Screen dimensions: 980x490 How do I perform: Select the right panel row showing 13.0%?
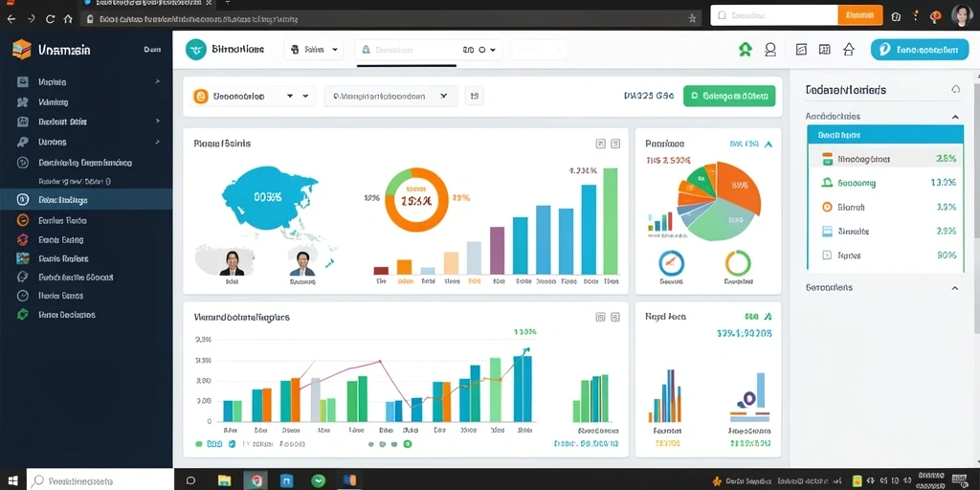point(885,183)
